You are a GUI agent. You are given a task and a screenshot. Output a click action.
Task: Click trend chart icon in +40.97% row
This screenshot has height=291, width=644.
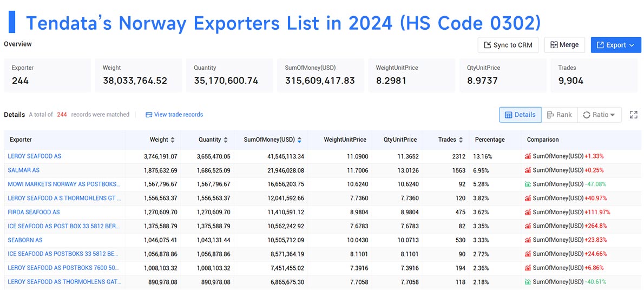(x=528, y=199)
